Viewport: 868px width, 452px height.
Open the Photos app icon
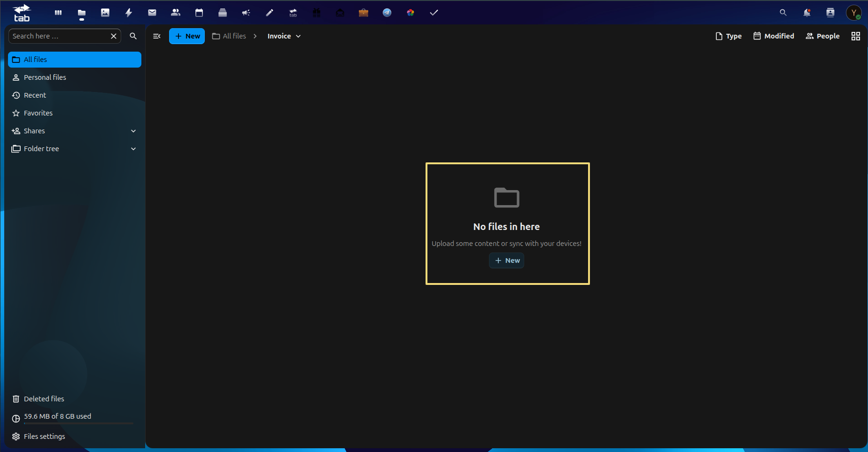105,13
